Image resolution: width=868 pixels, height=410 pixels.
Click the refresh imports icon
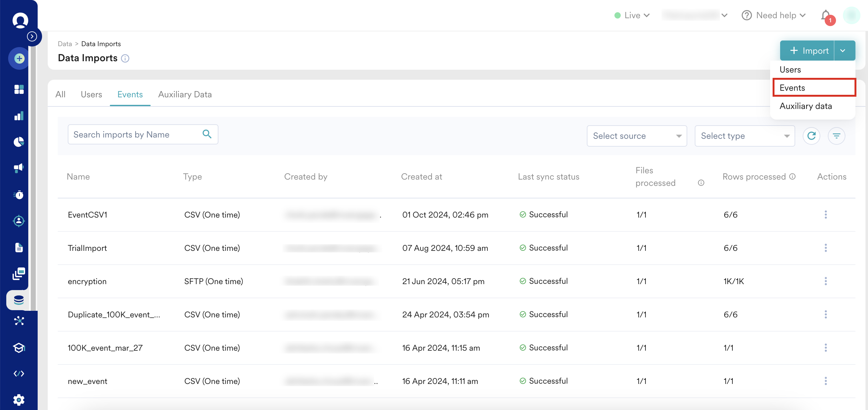811,136
